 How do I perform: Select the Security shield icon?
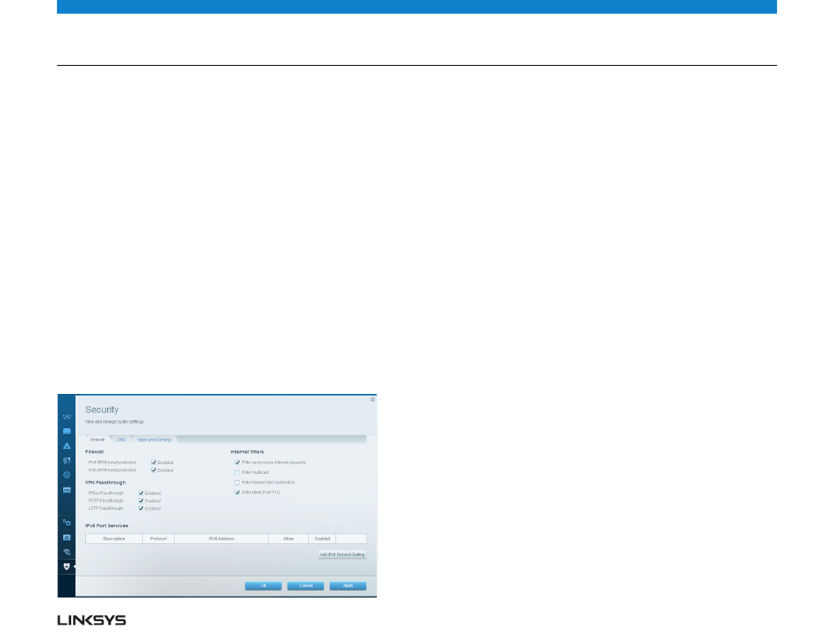67,568
